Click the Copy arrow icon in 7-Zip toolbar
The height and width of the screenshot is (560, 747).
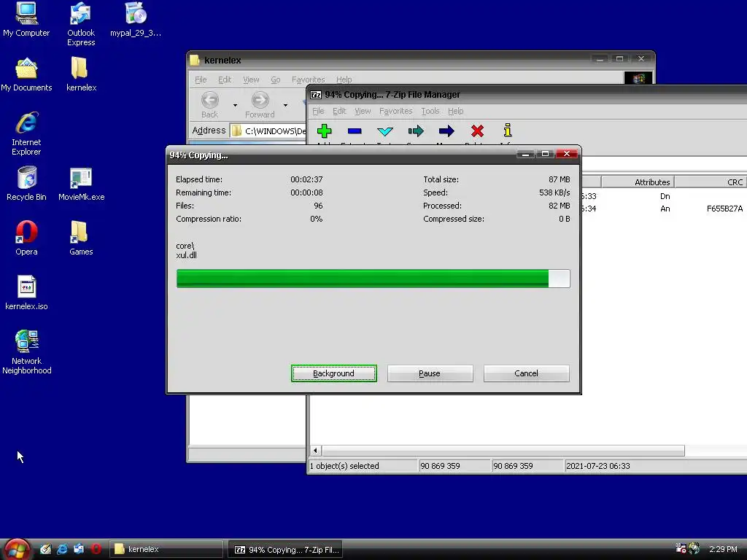pos(416,131)
